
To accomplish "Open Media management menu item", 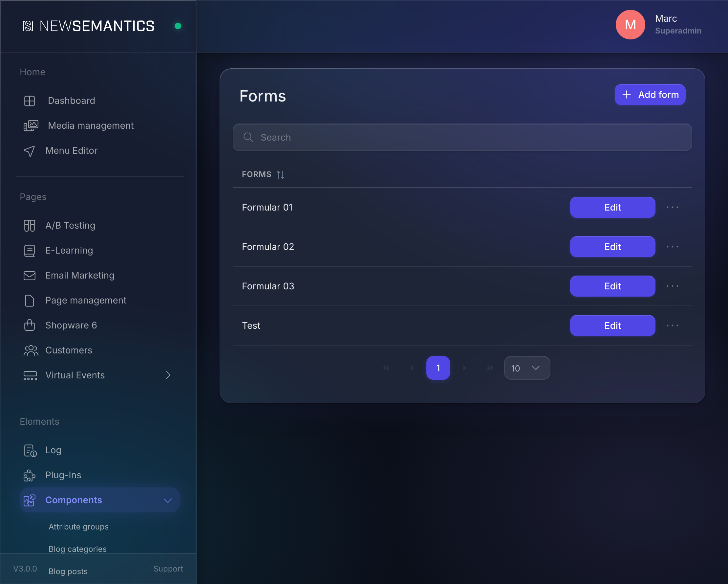I will coord(99,126).
